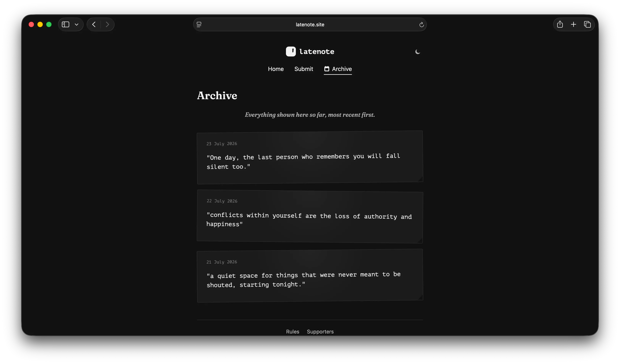Open the Supporters footer link
Screen dimensions: 620x364
tap(320, 332)
